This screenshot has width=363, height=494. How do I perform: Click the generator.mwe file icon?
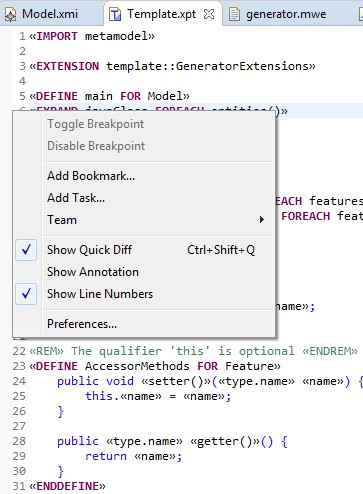pyautogui.click(x=234, y=14)
